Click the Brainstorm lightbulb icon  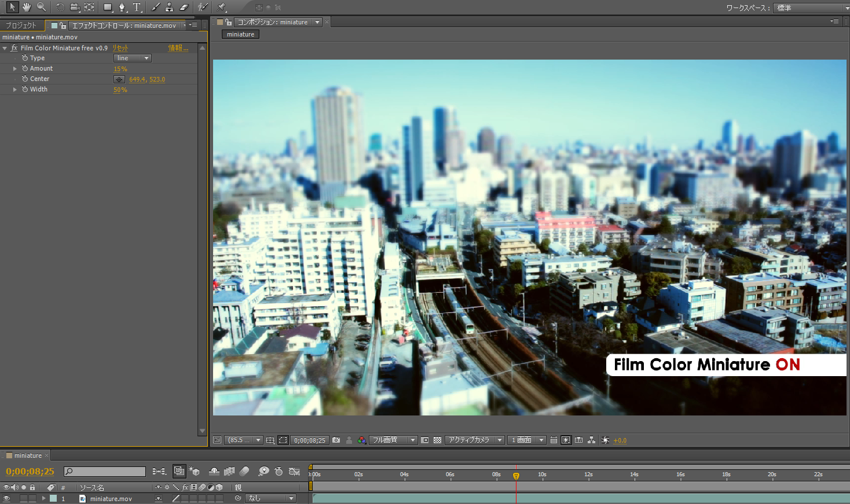[264, 472]
